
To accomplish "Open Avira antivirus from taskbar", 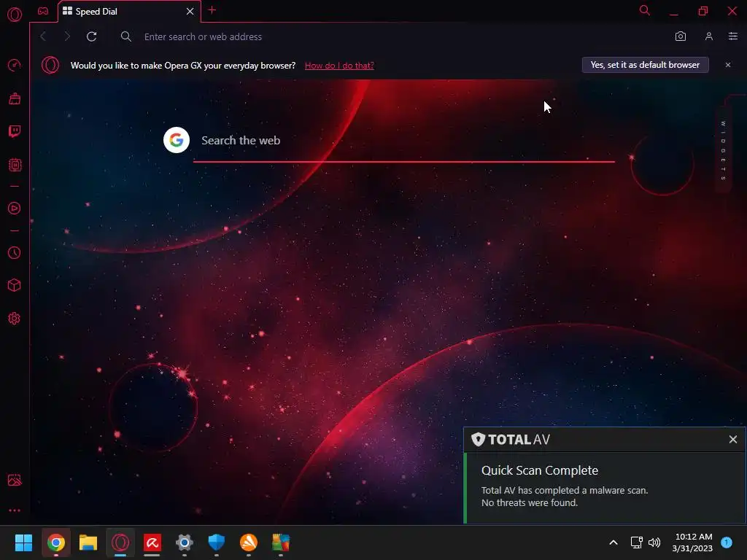I will pos(152,542).
